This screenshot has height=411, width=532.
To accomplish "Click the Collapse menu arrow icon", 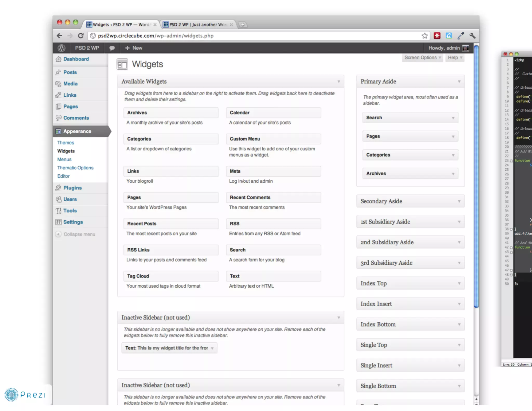I will (58, 234).
